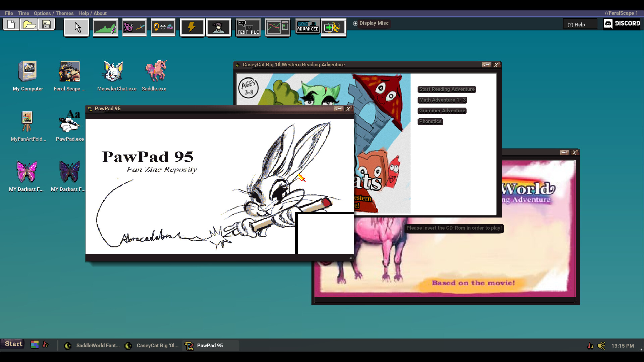Switch to CaseyCat Big 'Ol... taskbar item

tap(153, 346)
